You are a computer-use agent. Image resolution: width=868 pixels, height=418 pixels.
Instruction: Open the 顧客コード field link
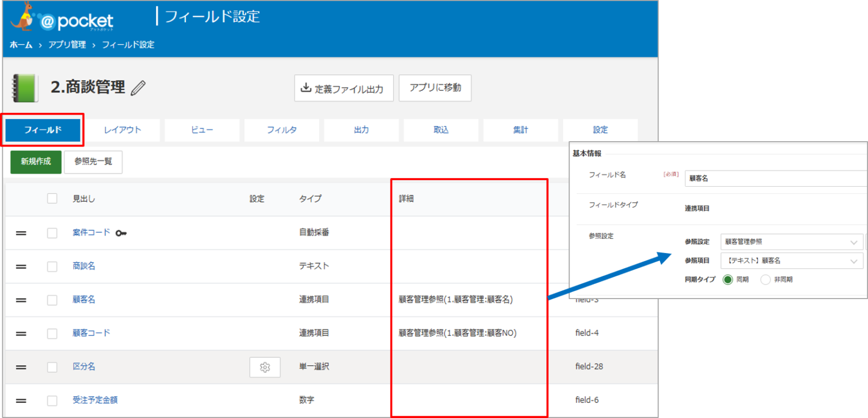(91, 333)
